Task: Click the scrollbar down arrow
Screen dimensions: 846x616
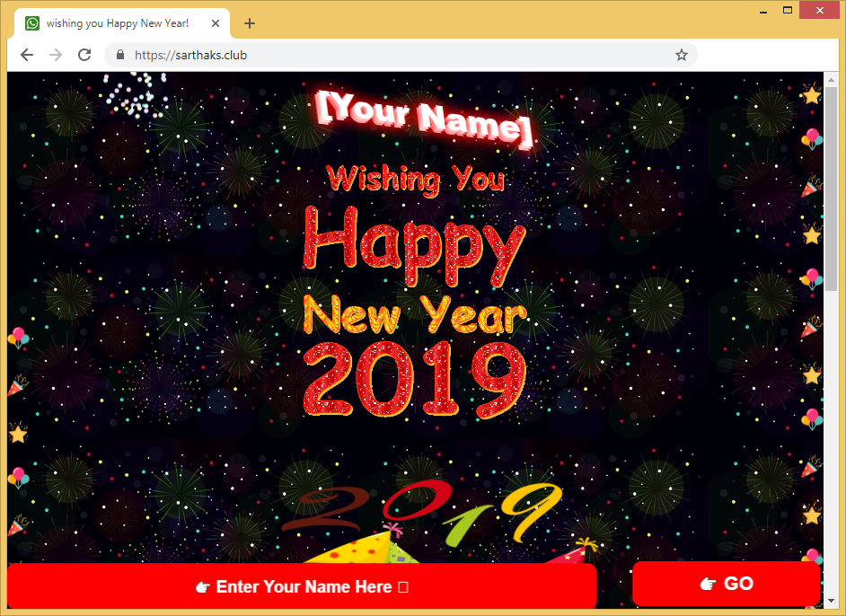Action: (x=831, y=601)
